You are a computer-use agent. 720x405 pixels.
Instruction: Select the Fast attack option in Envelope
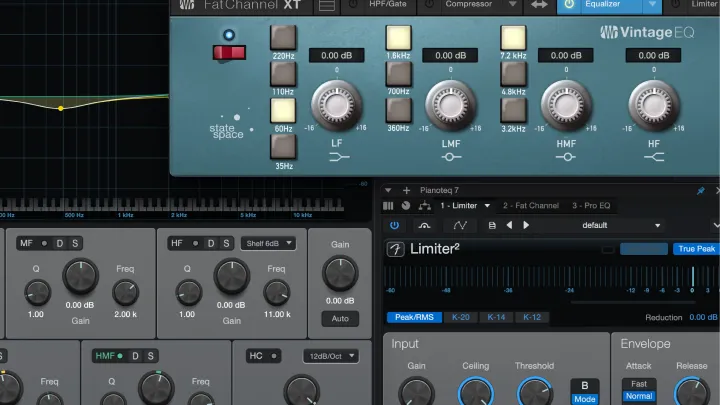(x=639, y=384)
